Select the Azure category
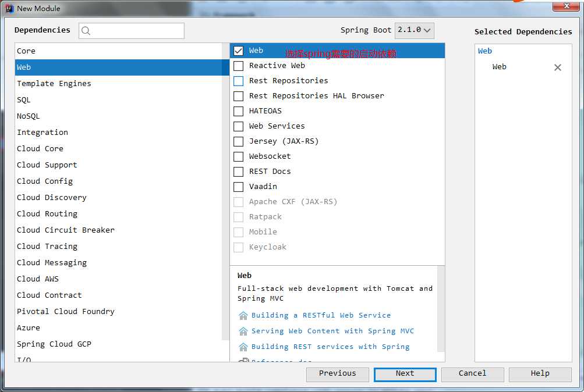Screen dimensions: 584x392 [119, 328]
